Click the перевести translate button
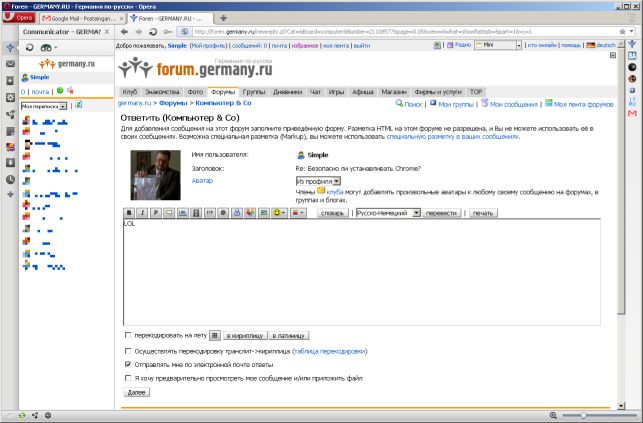Screen dimensions: 643x423 [x=441, y=213]
